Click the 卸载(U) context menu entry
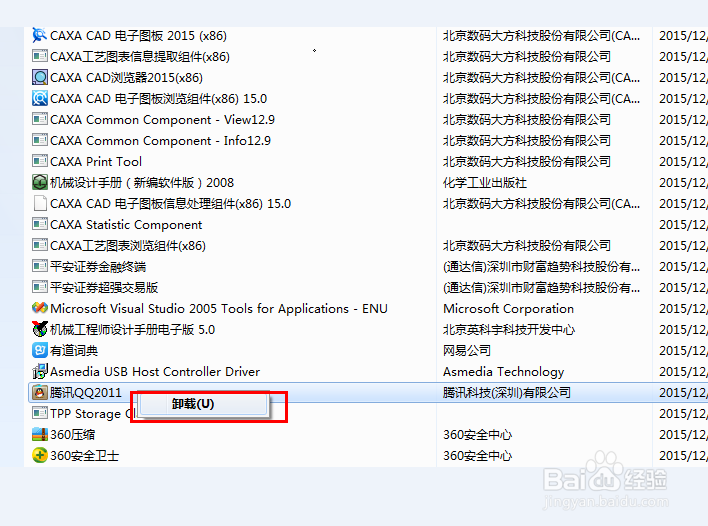The image size is (708, 526). tap(203, 404)
